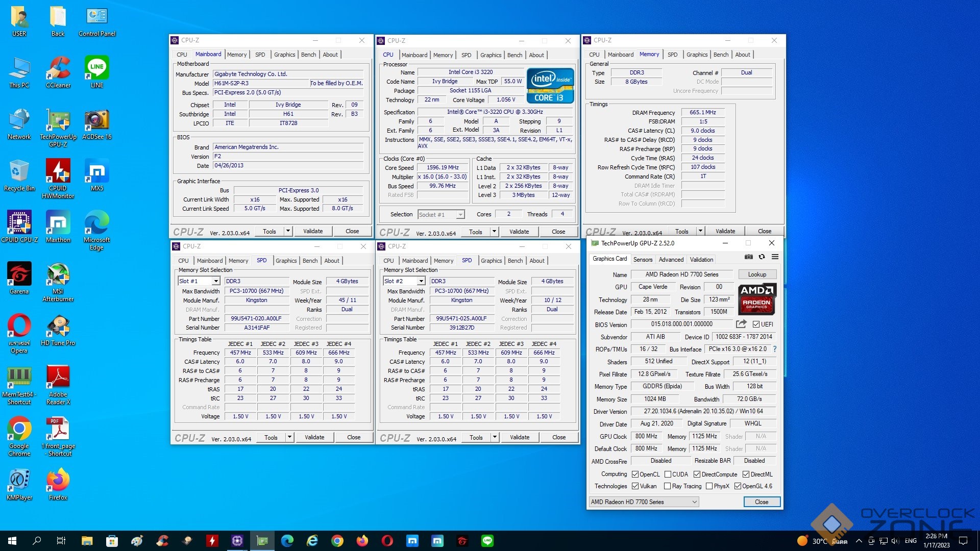Viewport: 980px width, 551px height.
Task: Click the Lookup button in GPU-Z
Action: [757, 274]
